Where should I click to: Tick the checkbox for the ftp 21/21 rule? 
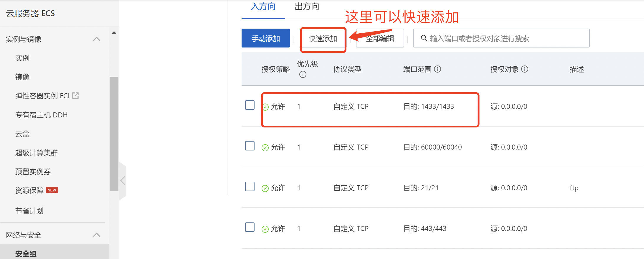[x=250, y=186]
